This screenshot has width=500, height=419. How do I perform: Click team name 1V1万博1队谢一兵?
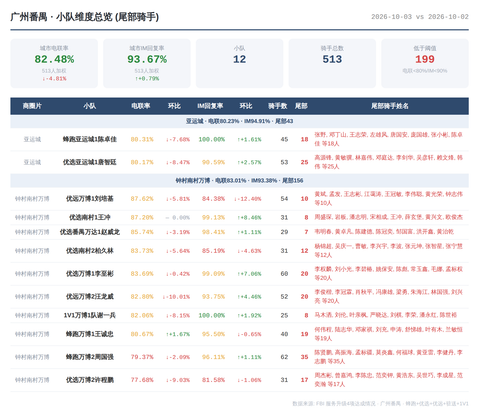click(89, 315)
